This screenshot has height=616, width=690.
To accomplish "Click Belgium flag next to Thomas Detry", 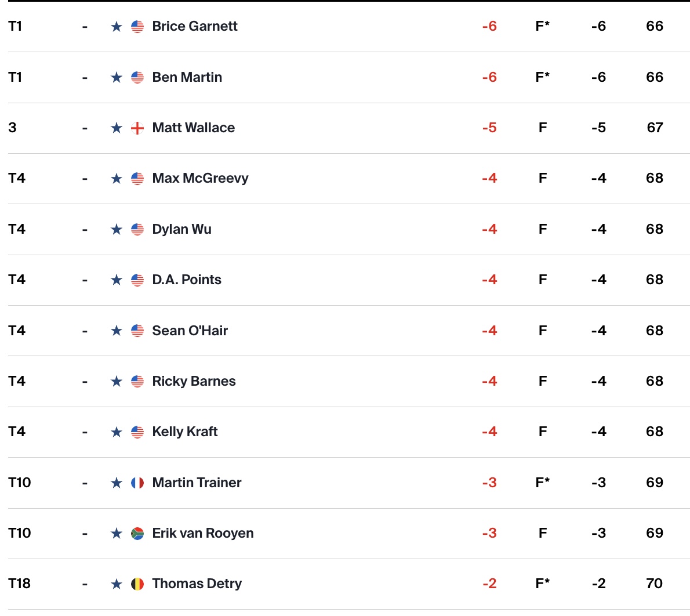I will click(x=137, y=584).
